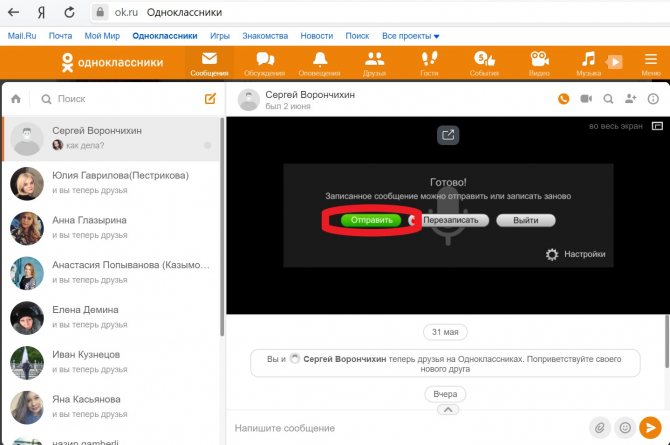This screenshot has width=670, height=445.
Task: Open the Игры link
Action: click(x=220, y=36)
